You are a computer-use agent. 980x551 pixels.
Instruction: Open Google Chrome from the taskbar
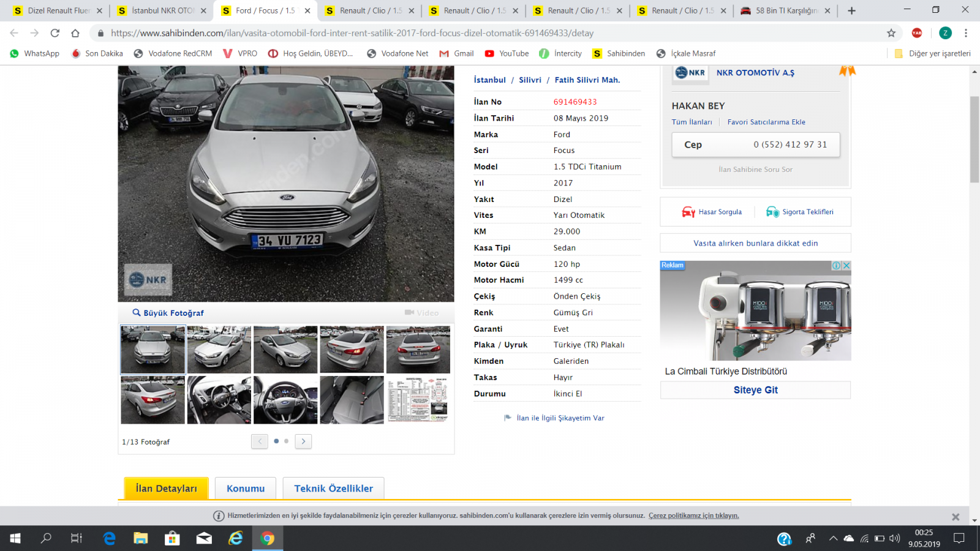tap(267, 538)
